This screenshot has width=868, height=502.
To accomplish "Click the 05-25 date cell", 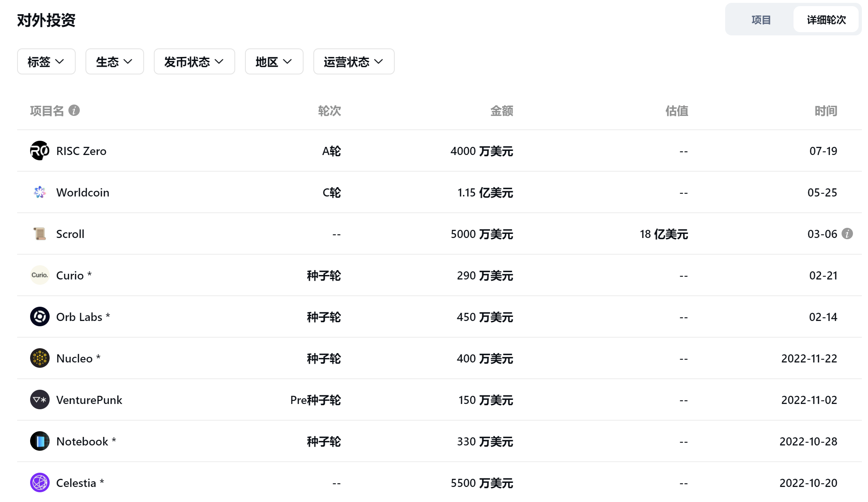I will 822,193.
